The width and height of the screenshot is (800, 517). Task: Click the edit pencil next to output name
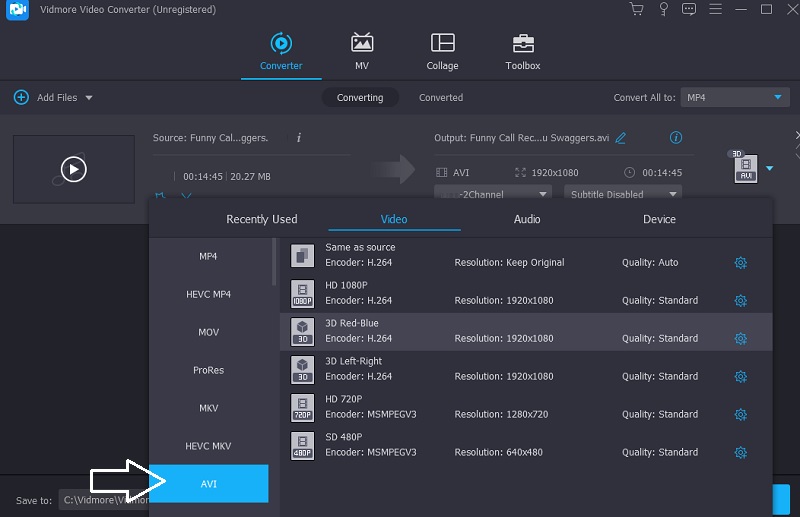(621, 138)
